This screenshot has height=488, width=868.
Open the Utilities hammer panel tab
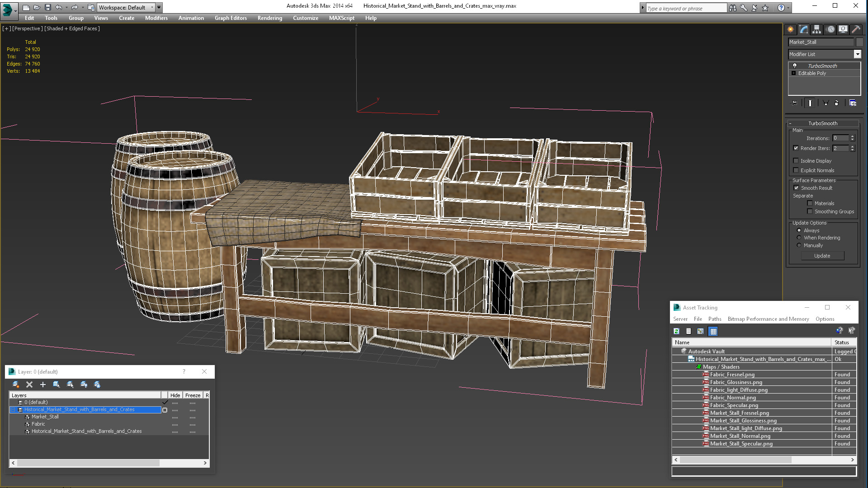click(856, 29)
